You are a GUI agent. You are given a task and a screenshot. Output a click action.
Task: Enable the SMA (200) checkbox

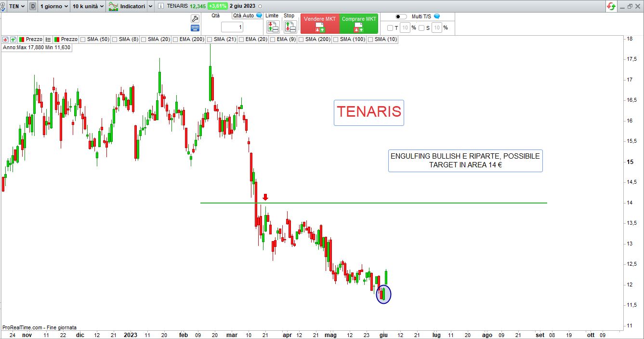(301, 40)
